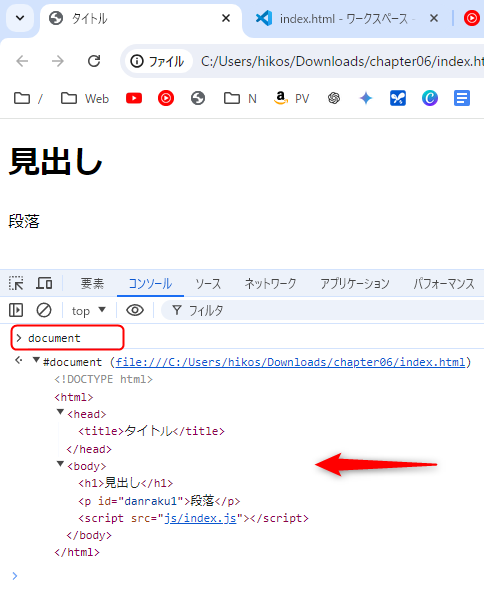Select the <h1>見出し</h1> line
The image size is (484, 591).
[x=126, y=483]
